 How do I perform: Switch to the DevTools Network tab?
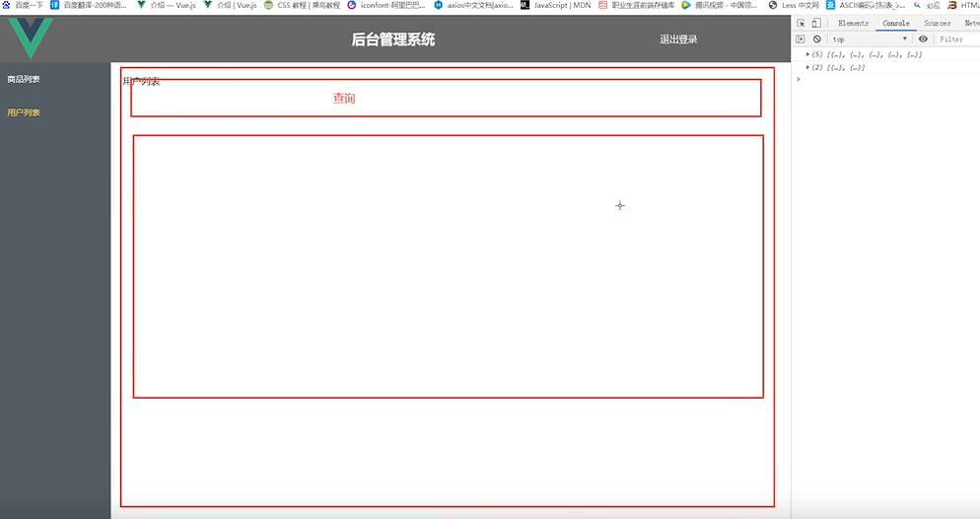[971, 23]
